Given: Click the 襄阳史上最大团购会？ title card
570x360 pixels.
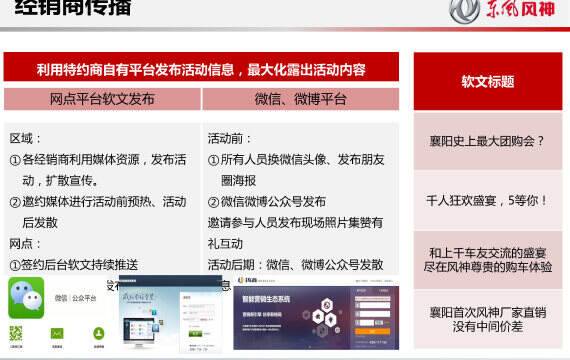Looking at the screenshot, I should pyautogui.click(x=488, y=141).
